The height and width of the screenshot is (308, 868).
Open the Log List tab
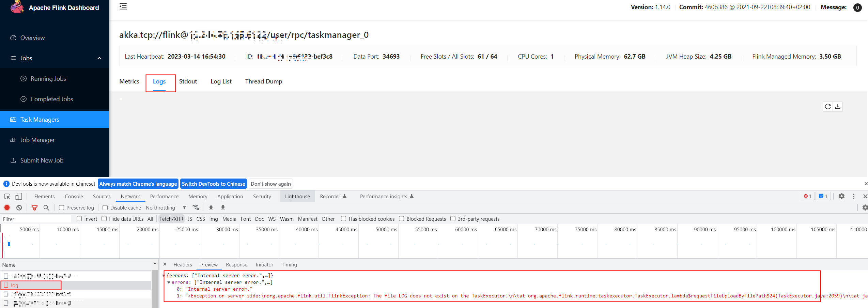coord(221,81)
